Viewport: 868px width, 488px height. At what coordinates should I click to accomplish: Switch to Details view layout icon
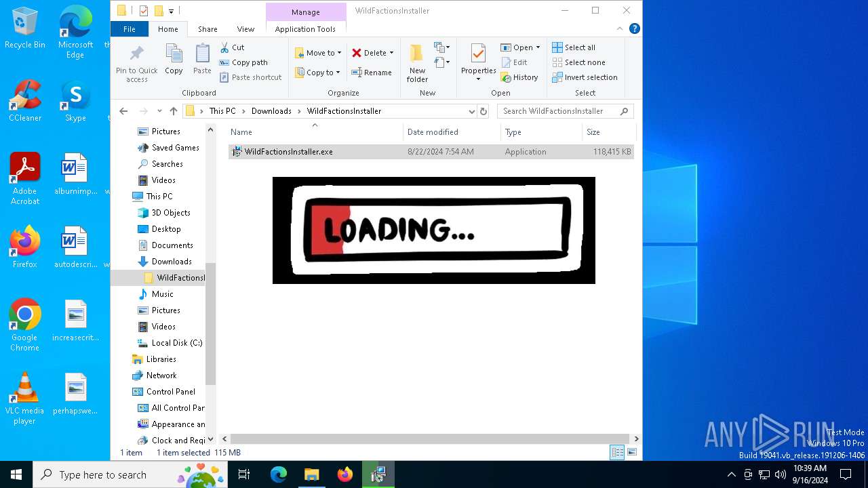tap(617, 453)
